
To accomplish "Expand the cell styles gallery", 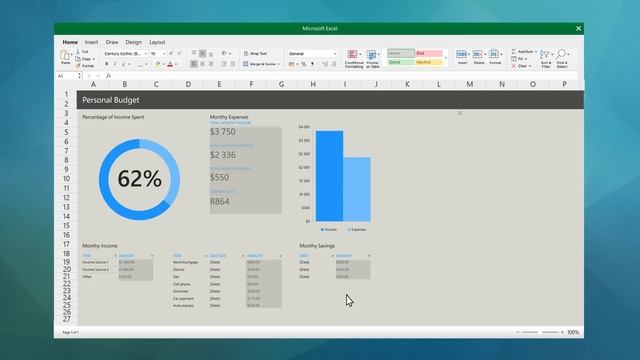I will click(445, 58).
